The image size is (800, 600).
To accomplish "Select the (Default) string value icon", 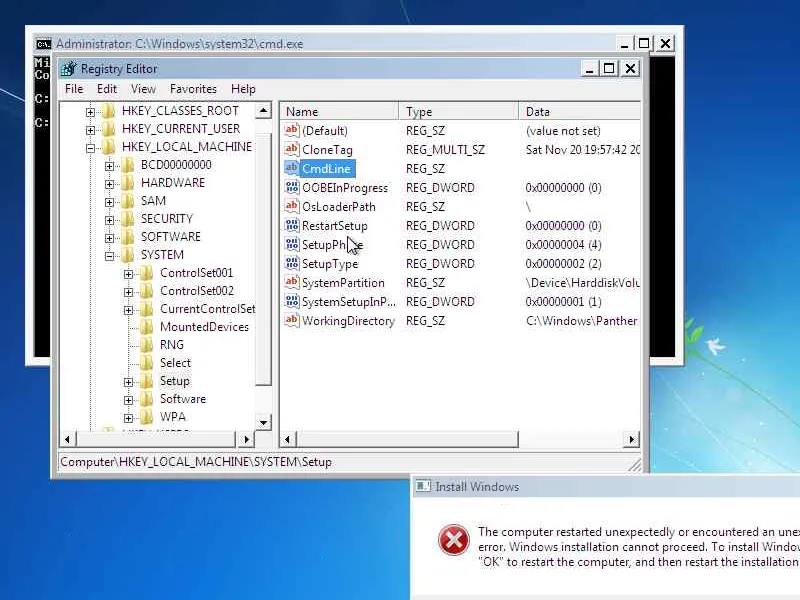I will pos(291,130).
